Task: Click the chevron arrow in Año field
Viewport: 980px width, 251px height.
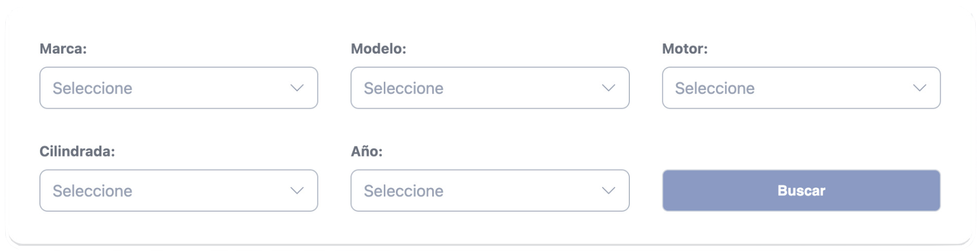Action: point(608,191)
